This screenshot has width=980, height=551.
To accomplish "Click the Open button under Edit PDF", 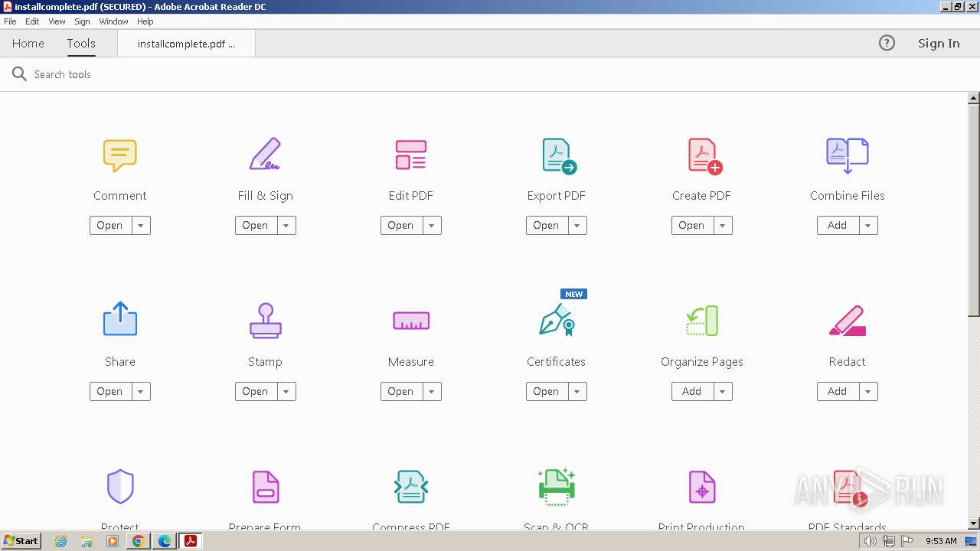I will (x=401, y=225).
